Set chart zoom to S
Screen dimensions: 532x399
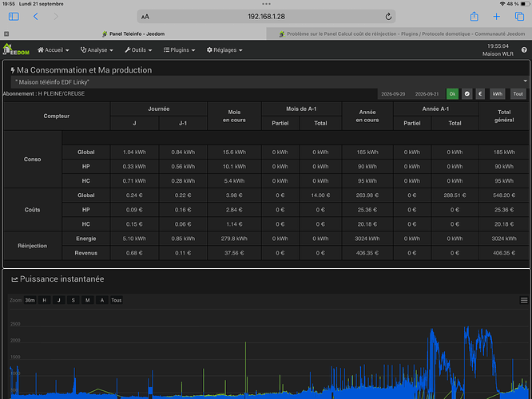73,300
